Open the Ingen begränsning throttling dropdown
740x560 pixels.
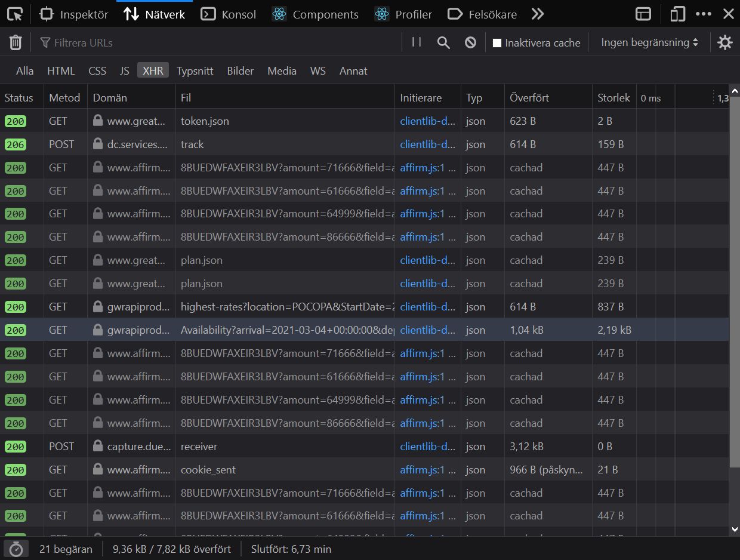coord(649,42)
